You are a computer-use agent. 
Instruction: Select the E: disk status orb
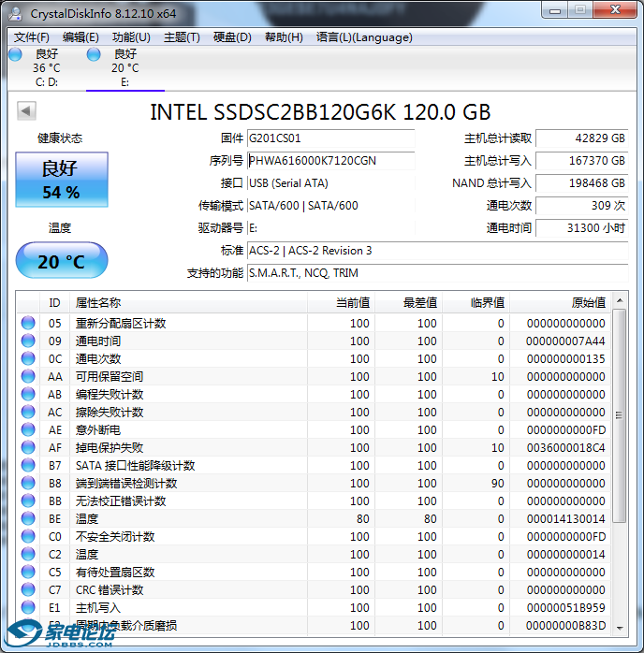click(x=94, y=54)
